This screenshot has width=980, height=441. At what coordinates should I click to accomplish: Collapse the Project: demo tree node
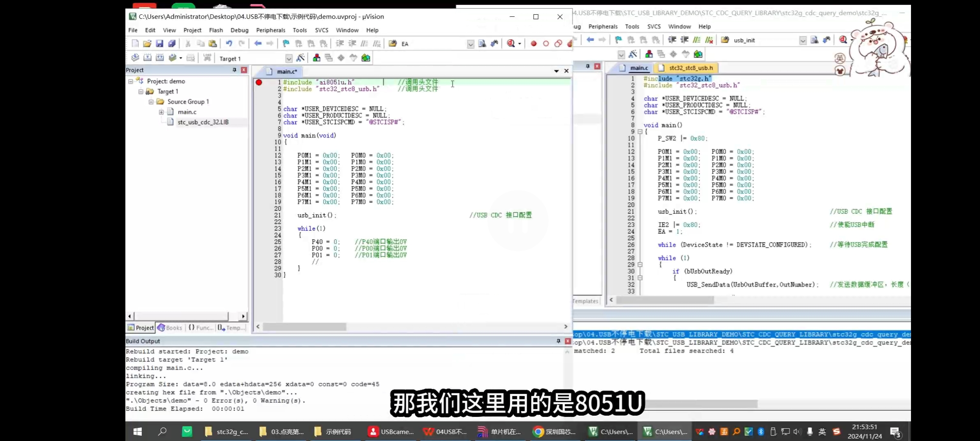coord(131,81)
